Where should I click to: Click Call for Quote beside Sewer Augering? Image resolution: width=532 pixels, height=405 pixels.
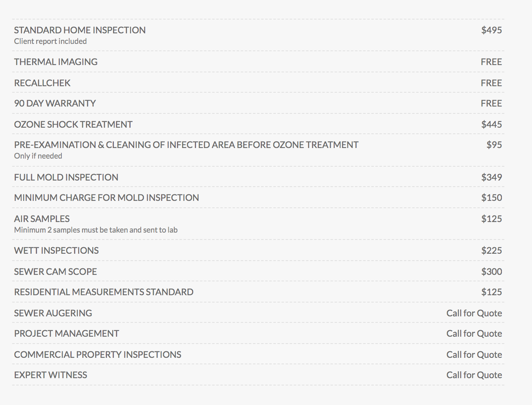[x=474, y=313]
